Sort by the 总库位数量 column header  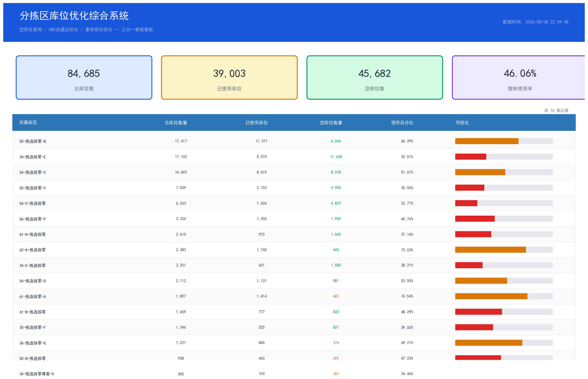point(176,122)
